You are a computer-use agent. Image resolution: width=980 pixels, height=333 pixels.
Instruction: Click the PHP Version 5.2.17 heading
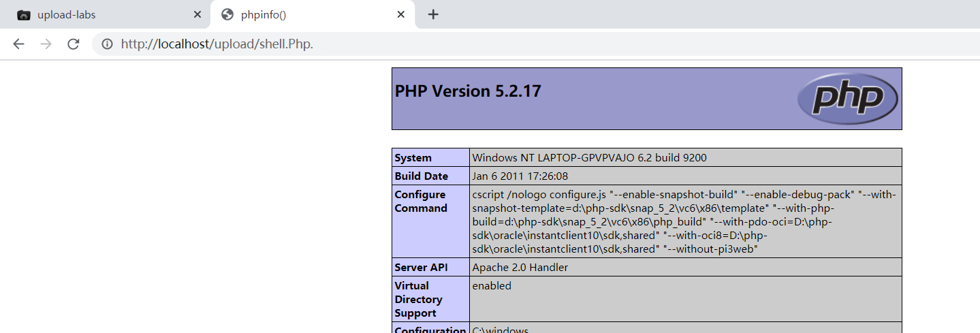click(x=468, y=91)
